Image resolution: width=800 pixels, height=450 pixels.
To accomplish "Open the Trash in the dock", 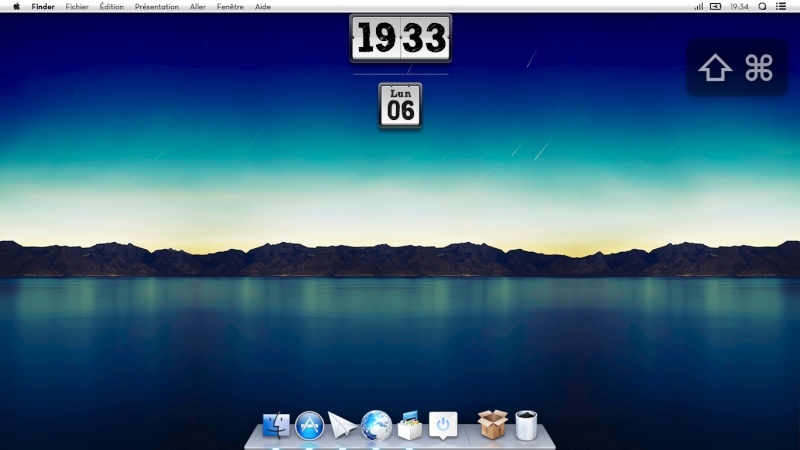I will pos(526,426).
